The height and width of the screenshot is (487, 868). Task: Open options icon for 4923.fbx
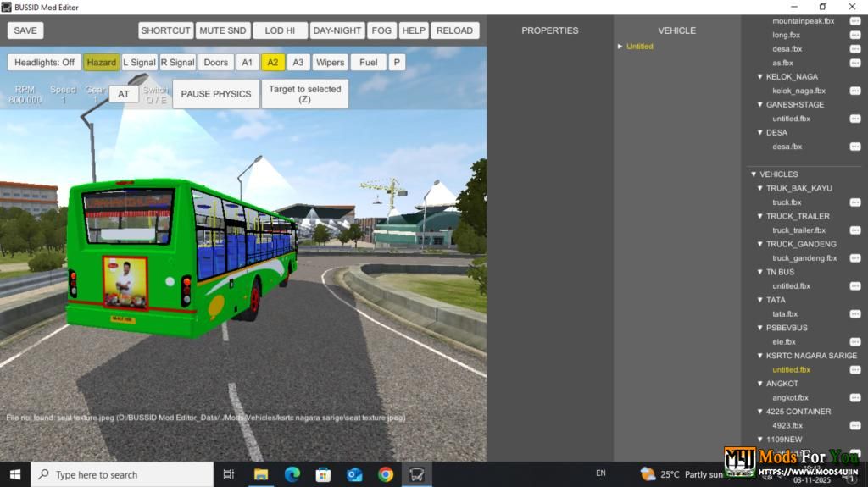(x=855, y=425)
